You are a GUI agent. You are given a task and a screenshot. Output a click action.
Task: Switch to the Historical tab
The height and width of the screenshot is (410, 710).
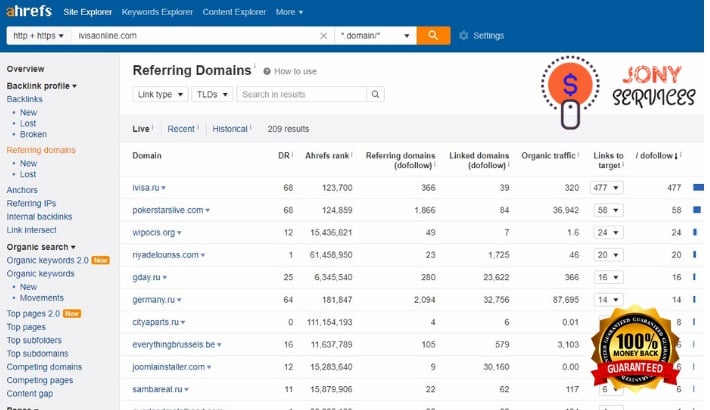230,129
